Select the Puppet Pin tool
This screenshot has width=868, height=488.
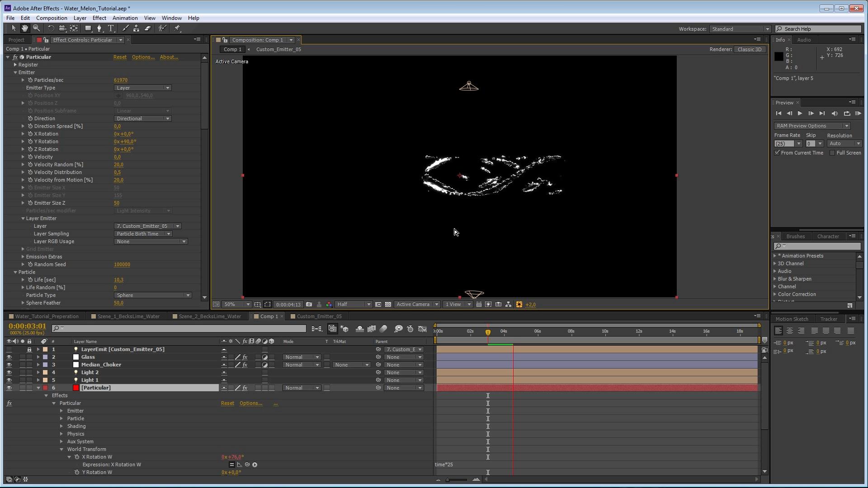pos(177,28)
